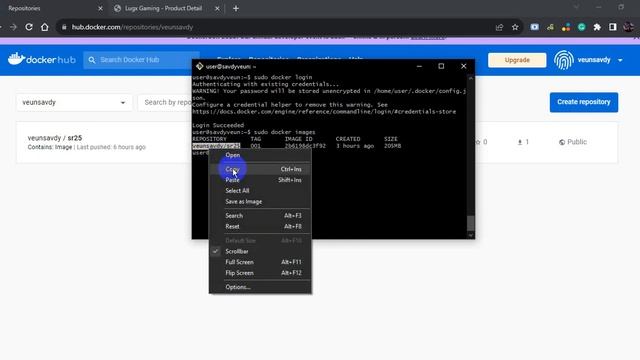This screenshot has height=360, width=640.
Task: Switch to Lugx Gaming - Product Detail tab
Action: 163,9
